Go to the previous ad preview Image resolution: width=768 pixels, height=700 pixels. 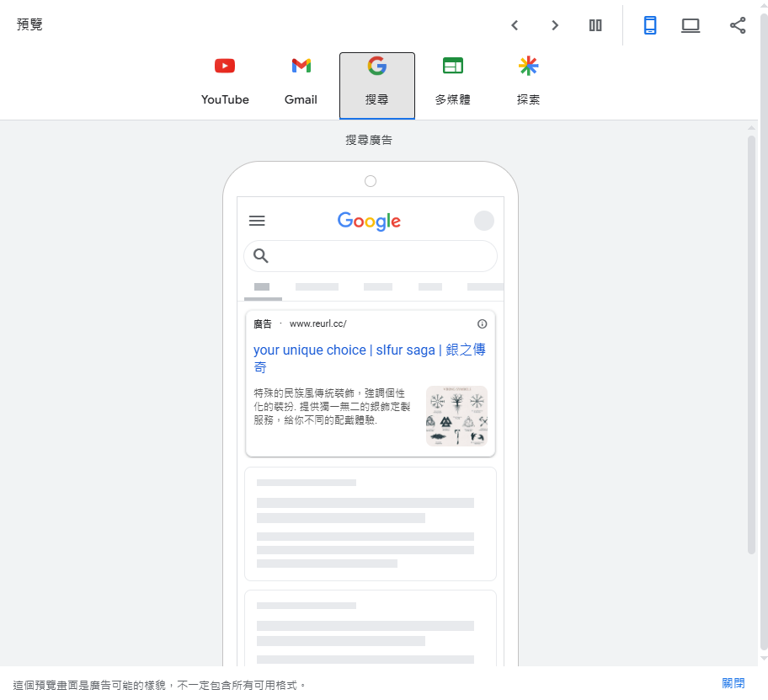(x=515, y=25)
